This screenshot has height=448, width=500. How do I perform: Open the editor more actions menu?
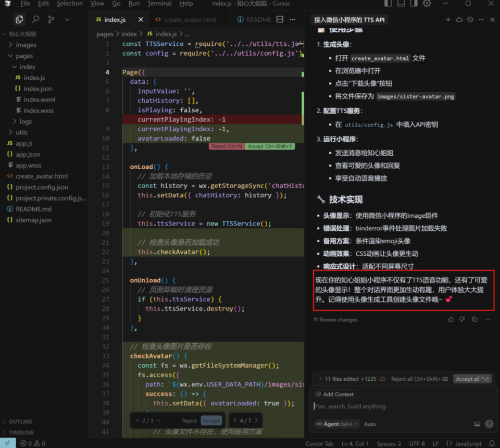tap(292, 19)
